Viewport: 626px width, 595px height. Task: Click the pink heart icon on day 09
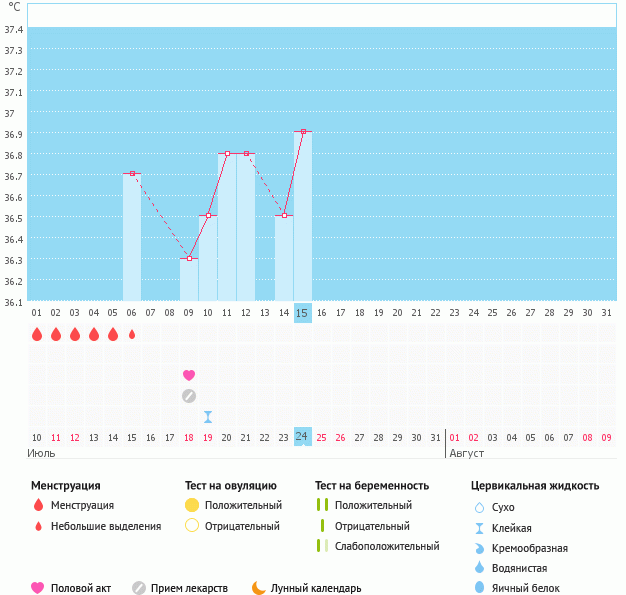[x=189, y=375]
